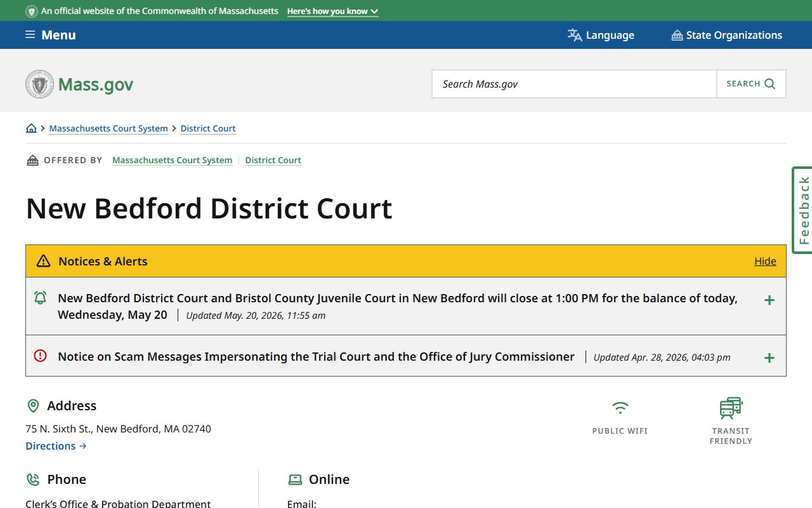
Task: Click the Offered By building icon
Action: [x=32, y=160]
